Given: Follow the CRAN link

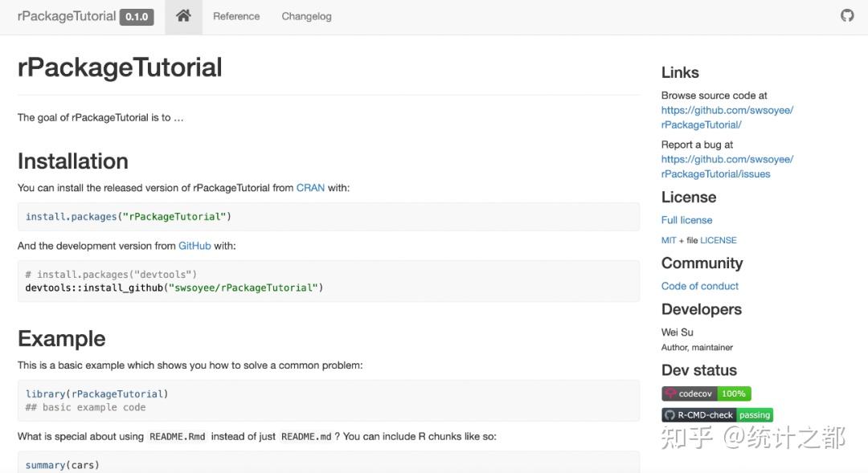Looking at the screenshot, I should 310,188.
